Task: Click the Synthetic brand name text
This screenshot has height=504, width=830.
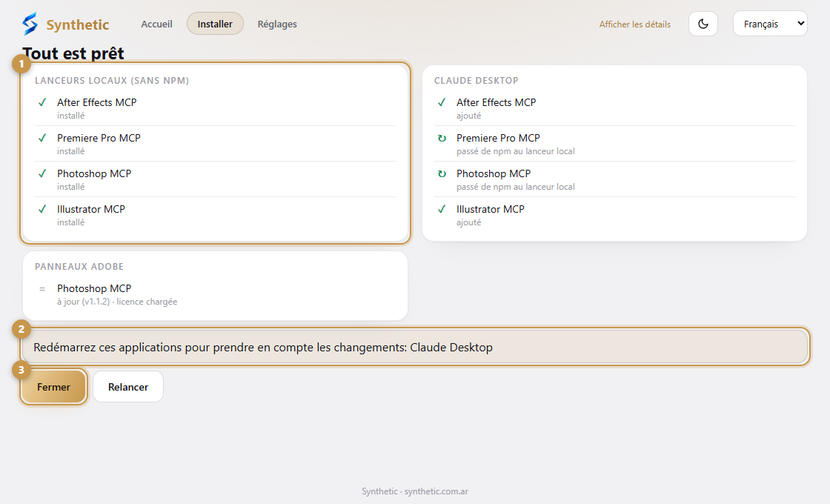Action: coord(78,25)
